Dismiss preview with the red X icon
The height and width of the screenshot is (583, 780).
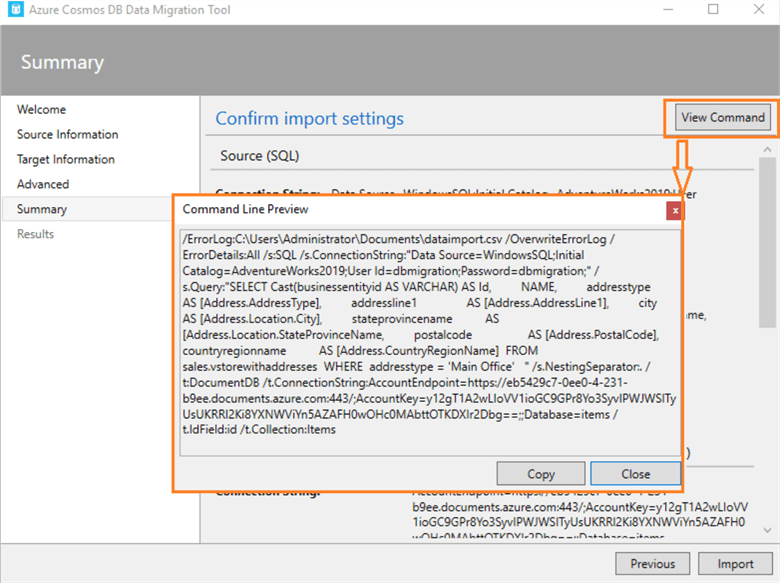[675, 211]
